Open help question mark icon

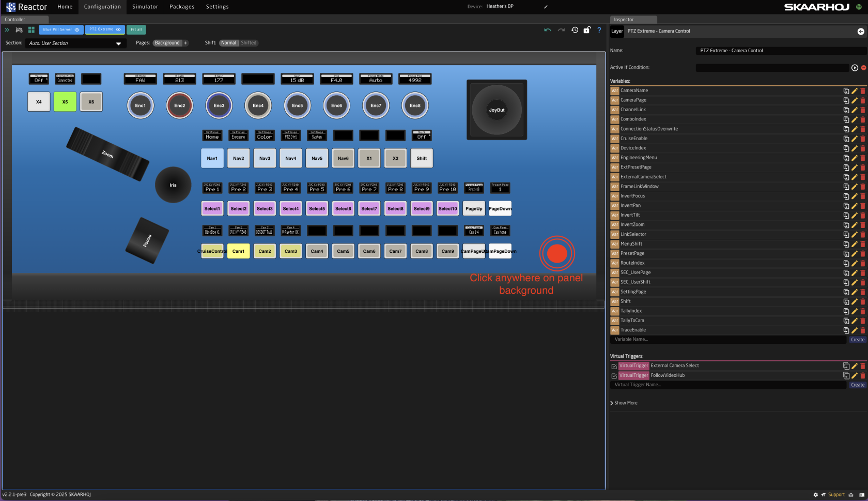click(599, 30)
